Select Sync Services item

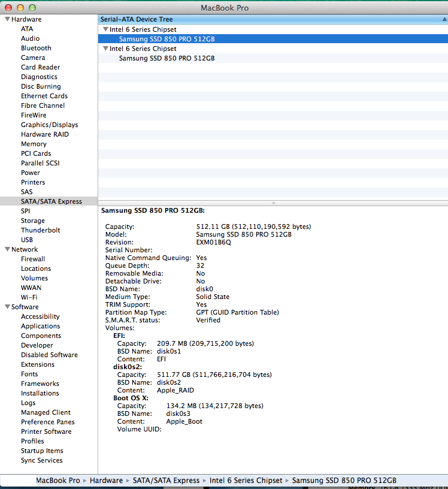pos(41,460)
